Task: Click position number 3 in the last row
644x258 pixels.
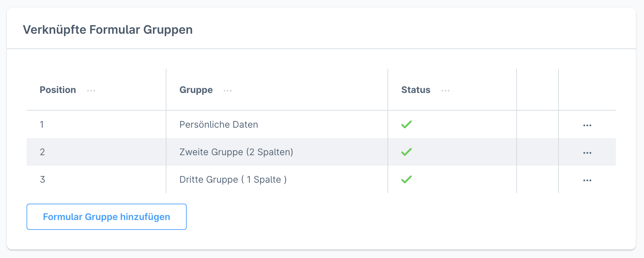Action: point(42,180)
